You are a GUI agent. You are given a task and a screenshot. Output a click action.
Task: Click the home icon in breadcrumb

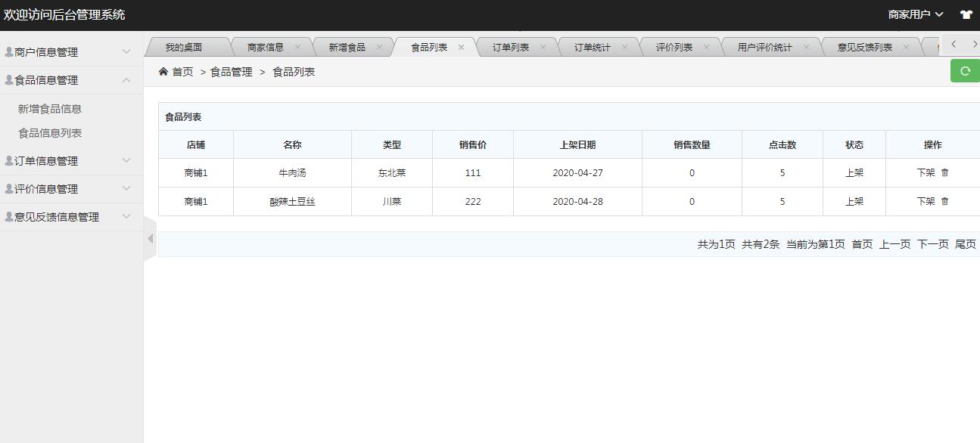[x=163, y=72]
